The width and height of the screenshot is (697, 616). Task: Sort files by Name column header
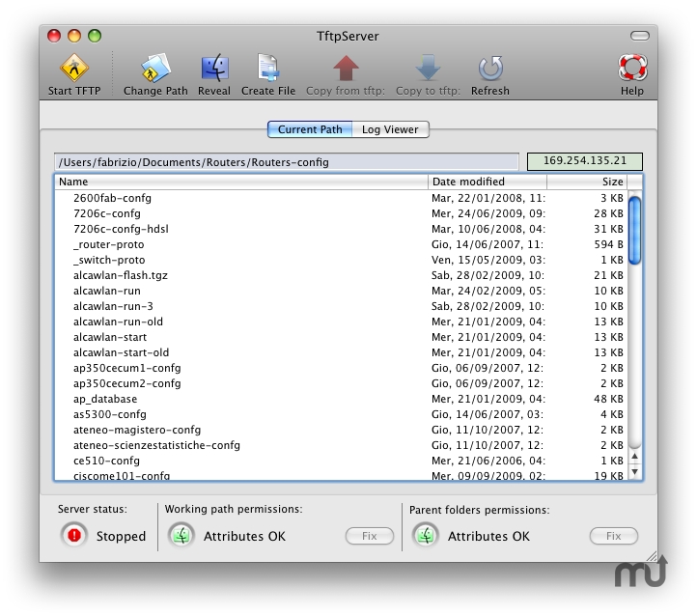click(x=241, y=182)
